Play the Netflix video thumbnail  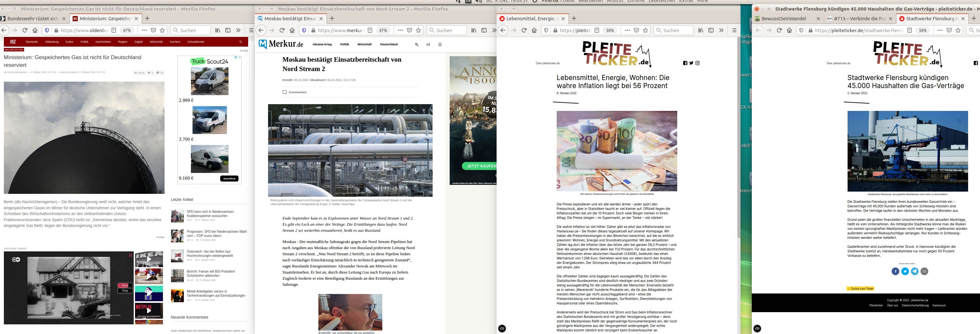149,311
